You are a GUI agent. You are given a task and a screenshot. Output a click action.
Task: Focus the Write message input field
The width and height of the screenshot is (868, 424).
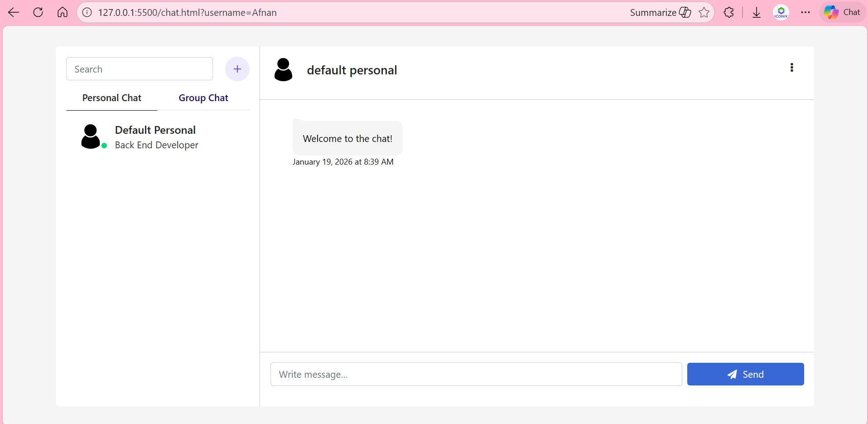476,374
